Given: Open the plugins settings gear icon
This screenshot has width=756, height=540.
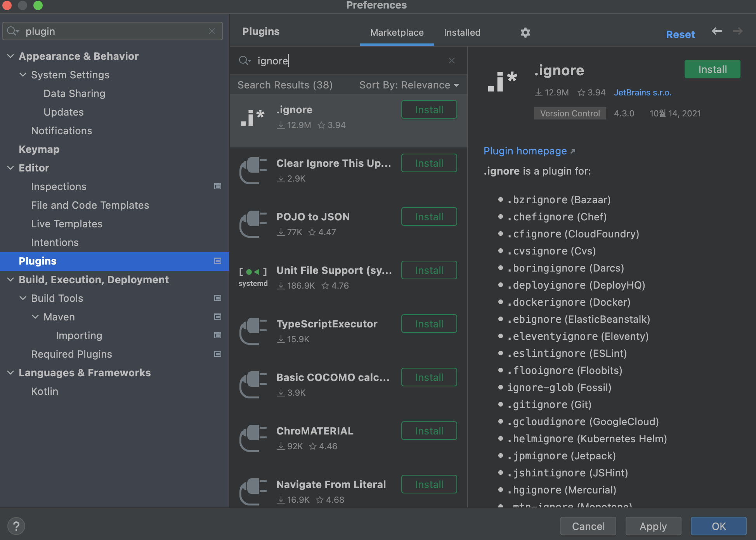Looking at the screenshot, I should point(525,33).
